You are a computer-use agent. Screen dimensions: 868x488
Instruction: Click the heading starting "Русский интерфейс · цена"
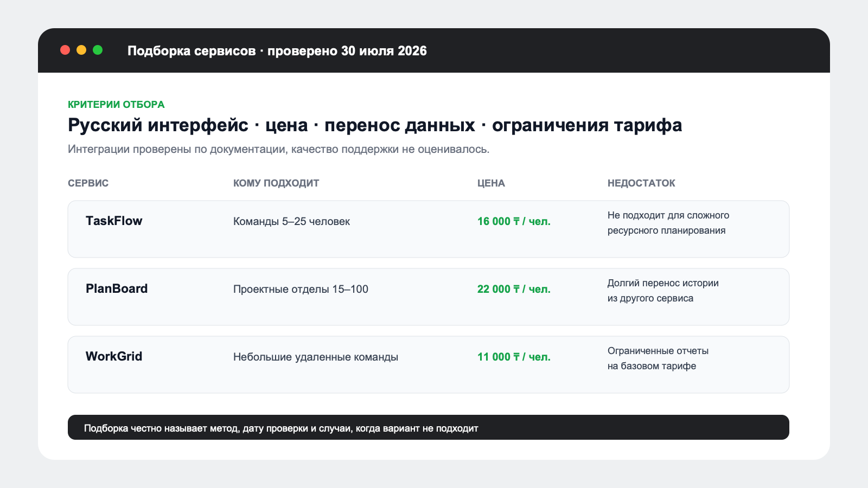point(375,125)
